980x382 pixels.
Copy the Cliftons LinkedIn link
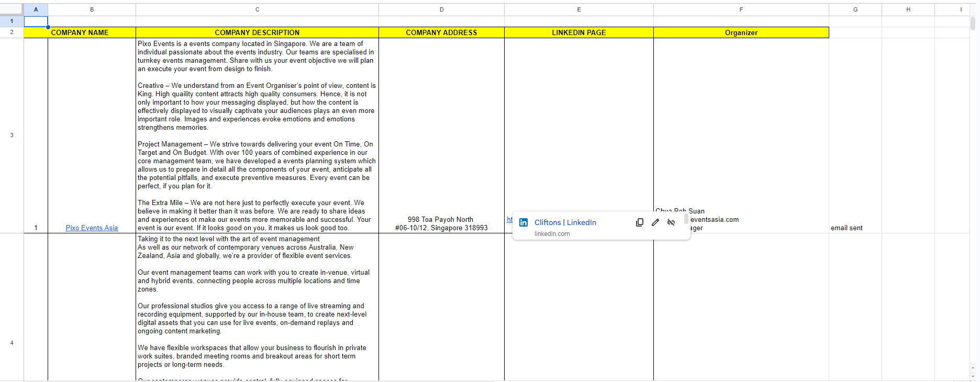tap(639, 222)
